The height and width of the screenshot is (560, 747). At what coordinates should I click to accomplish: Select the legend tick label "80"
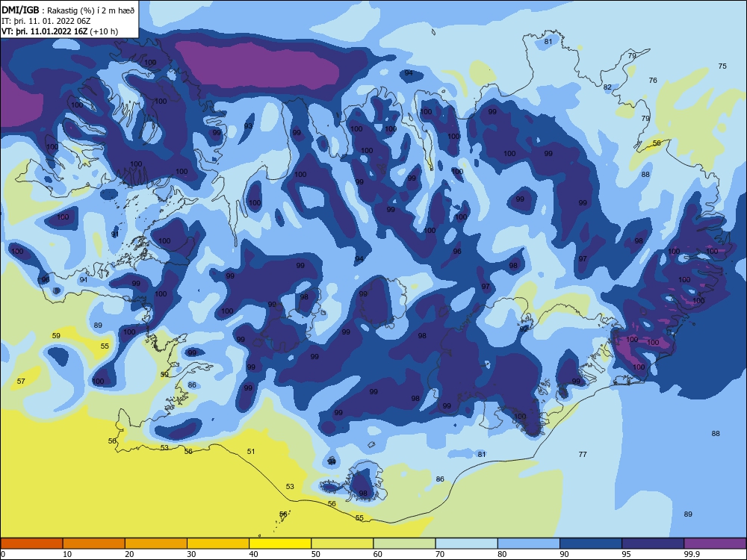pyautogui.click(x=502, y=554)
